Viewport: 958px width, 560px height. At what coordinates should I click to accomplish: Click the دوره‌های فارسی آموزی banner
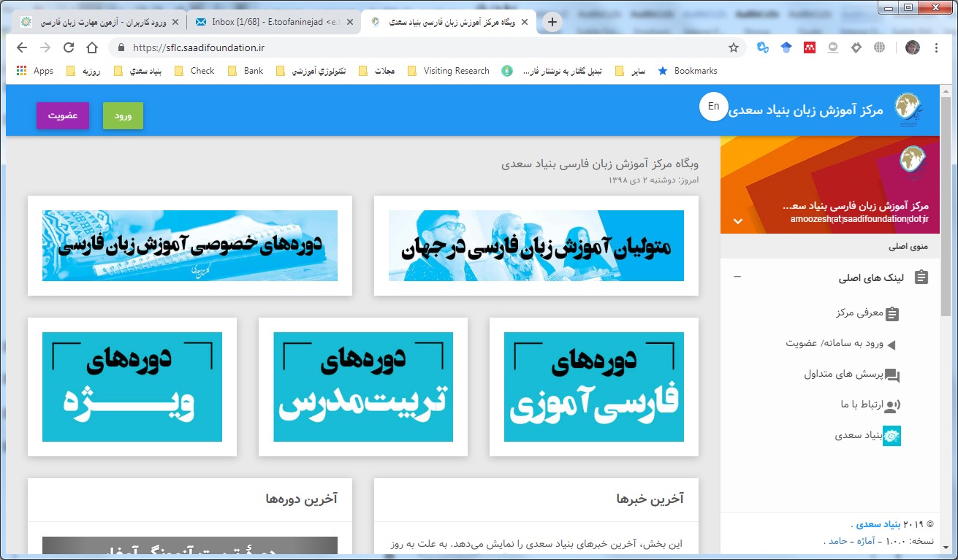pyautogui.click(x=593, y=387)
